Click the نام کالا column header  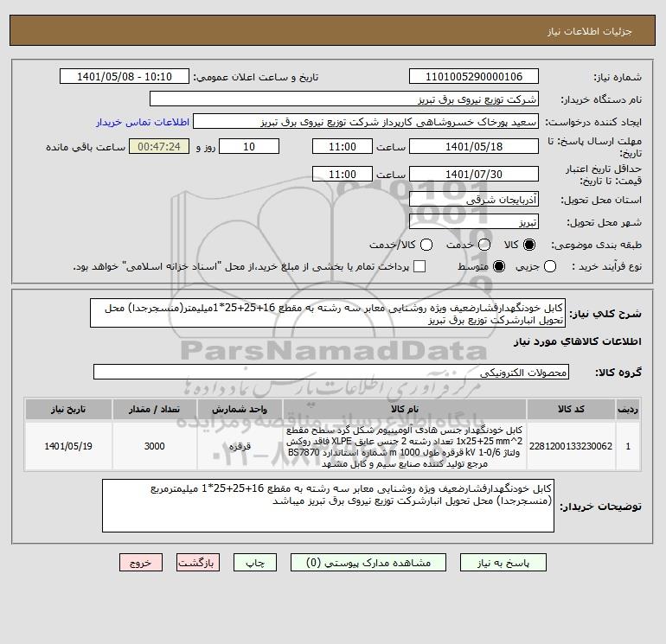(405, 409)
